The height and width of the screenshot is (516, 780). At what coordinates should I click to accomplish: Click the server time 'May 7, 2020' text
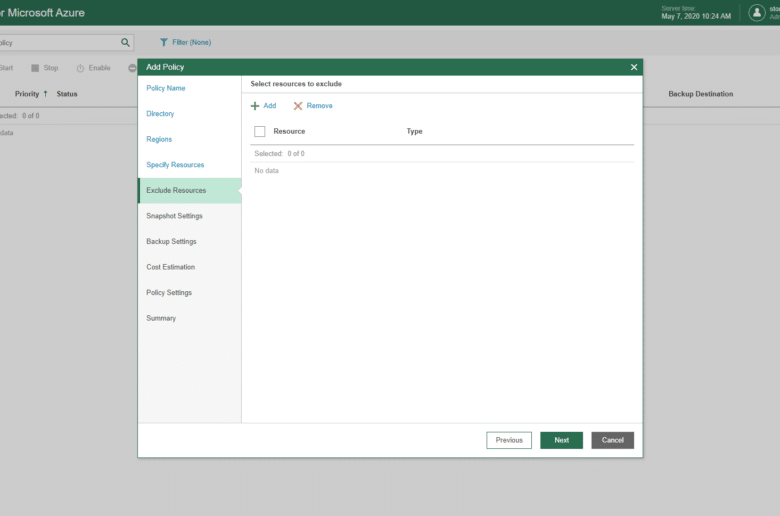pyautogui.click(x=696, y=16)
